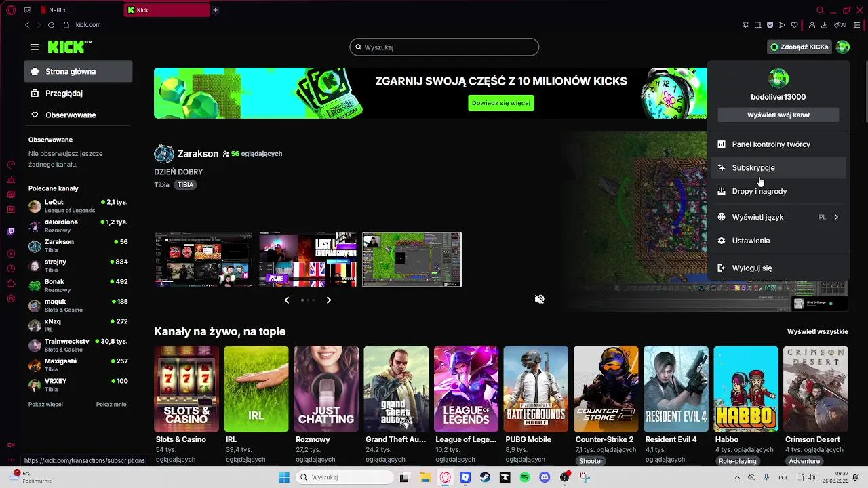Open Steam from the taskbar
This screenshot has width=868, height=488.
(485, 477)
